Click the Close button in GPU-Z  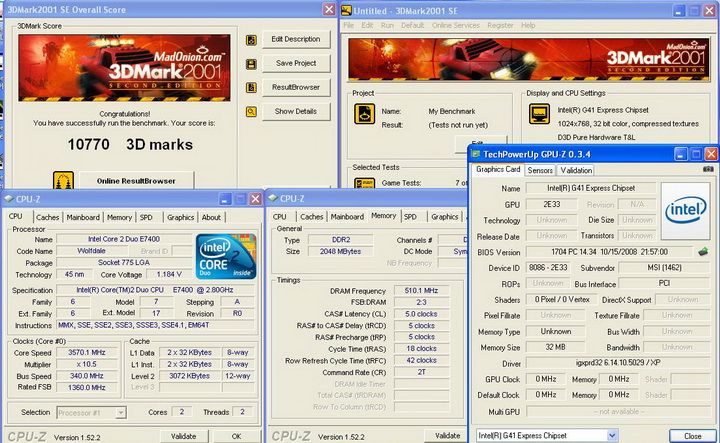pyautogui.click(x=692, y=436)
